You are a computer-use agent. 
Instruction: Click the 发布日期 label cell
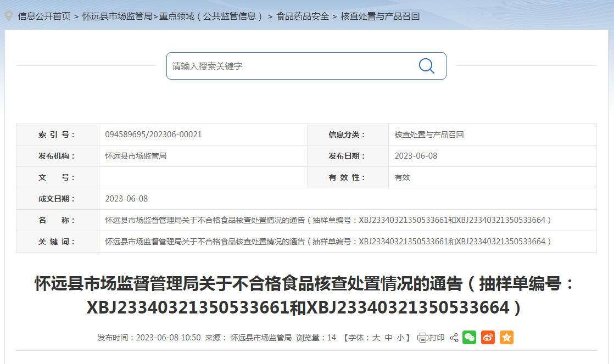coord(348,156)
